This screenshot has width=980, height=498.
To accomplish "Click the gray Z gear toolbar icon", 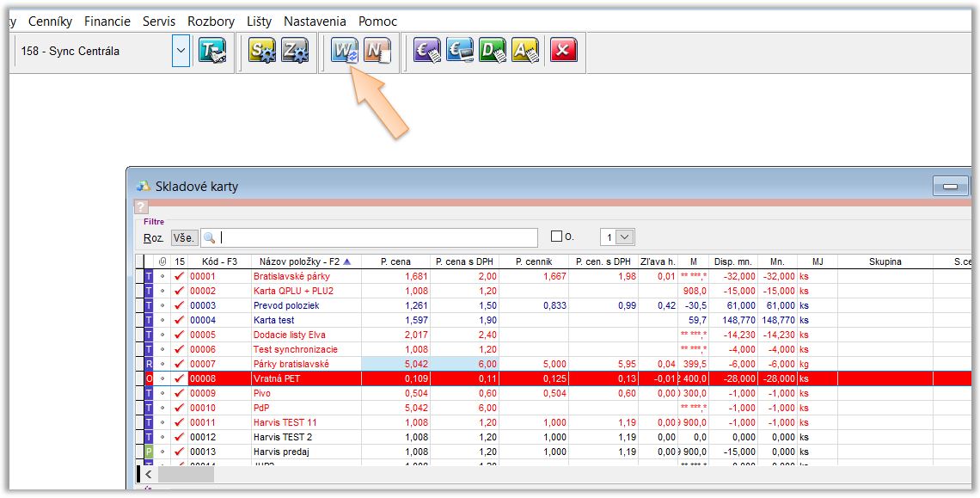I will [x=295, y=51].
